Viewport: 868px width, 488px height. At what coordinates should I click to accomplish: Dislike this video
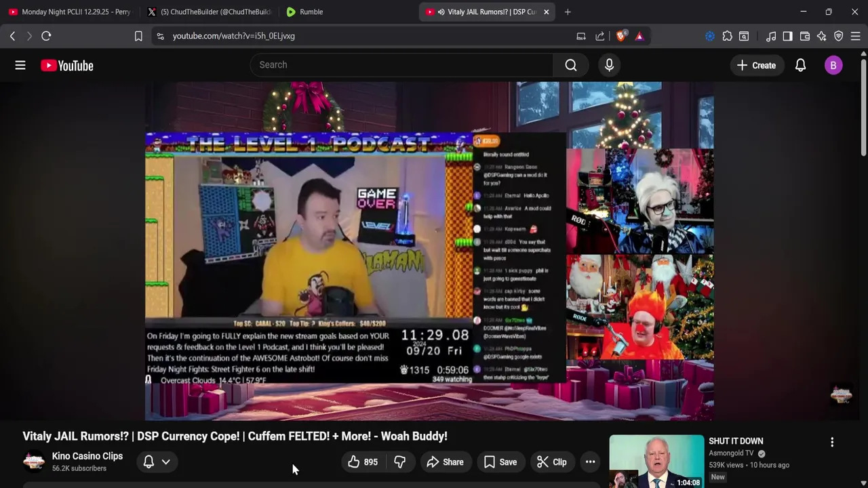click(x=400, y=462)
